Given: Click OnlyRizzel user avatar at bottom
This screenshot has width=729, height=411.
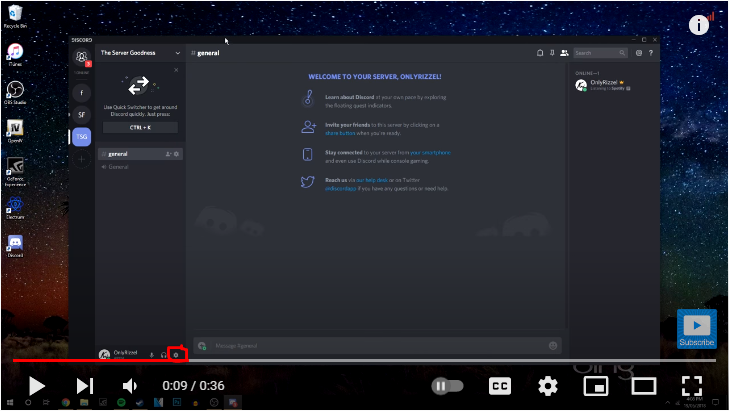Looking at the screenshot, I should (104, 354).
